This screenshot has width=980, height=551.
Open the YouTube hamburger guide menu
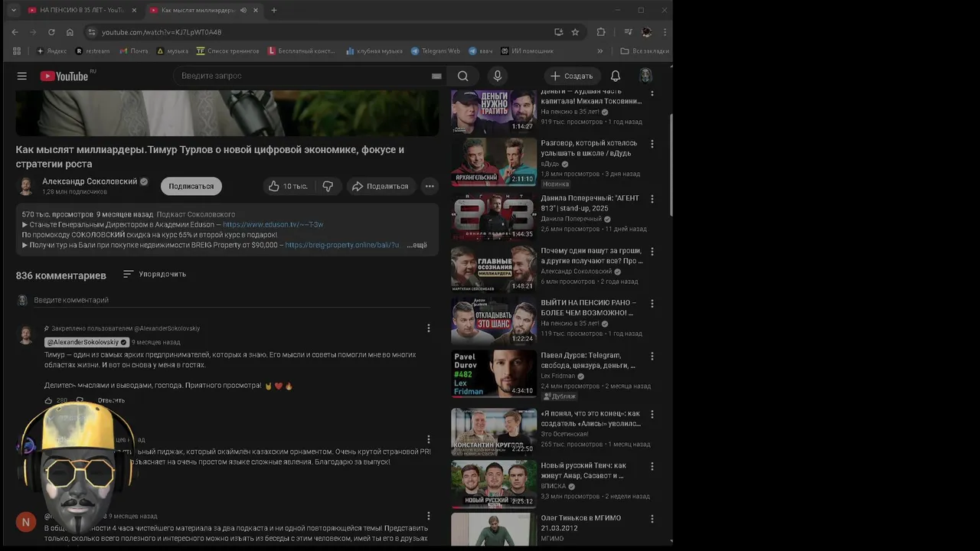[x=22, y=76]
